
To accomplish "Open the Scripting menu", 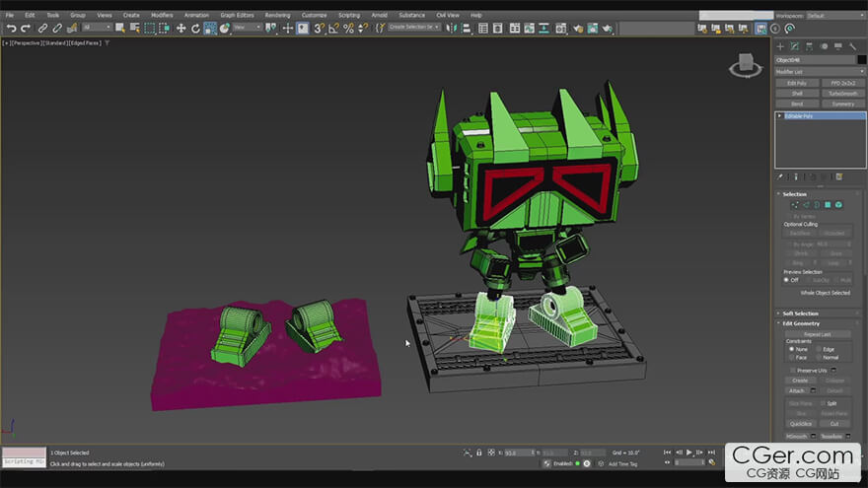I will coord(349,15).
